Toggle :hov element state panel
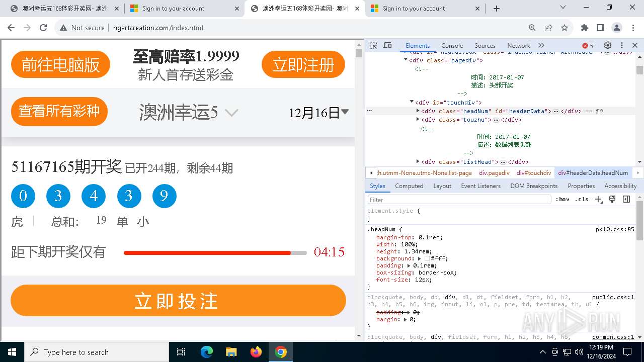 [x=562, y=200]
